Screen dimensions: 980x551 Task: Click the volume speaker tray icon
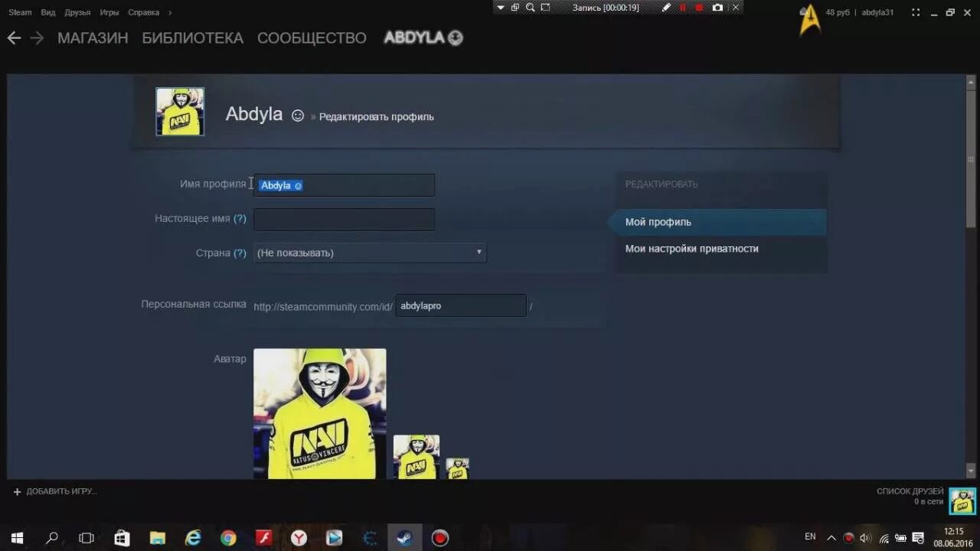pyautogui.click(x=865, y=538)
